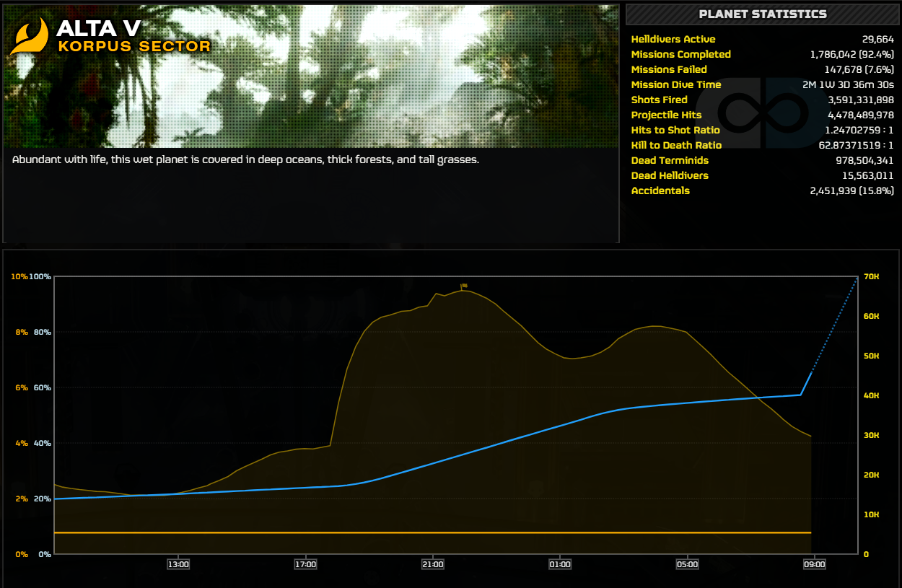Image resolution: width=902 pixels, height=588 pixels.
Task: Select the Hits to Shot Ratio label
Action: [675, 130]
